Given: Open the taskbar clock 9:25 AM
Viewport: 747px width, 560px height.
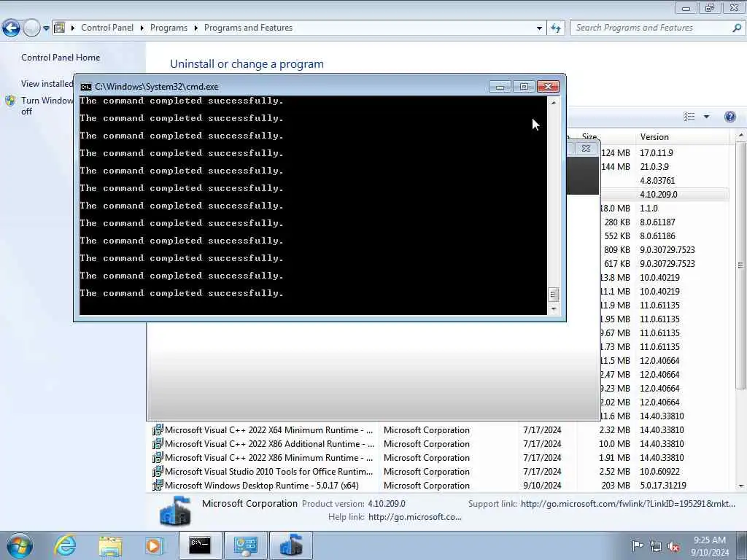Looking at the screenshot, I should pos(710,546).
